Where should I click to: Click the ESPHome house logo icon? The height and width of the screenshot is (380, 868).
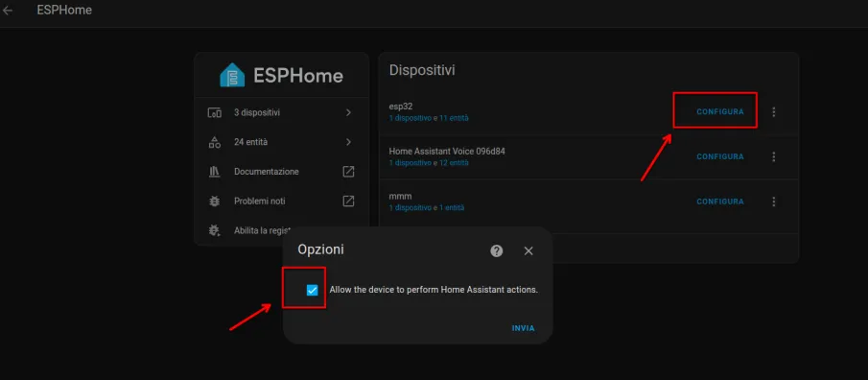pos(232,76)
